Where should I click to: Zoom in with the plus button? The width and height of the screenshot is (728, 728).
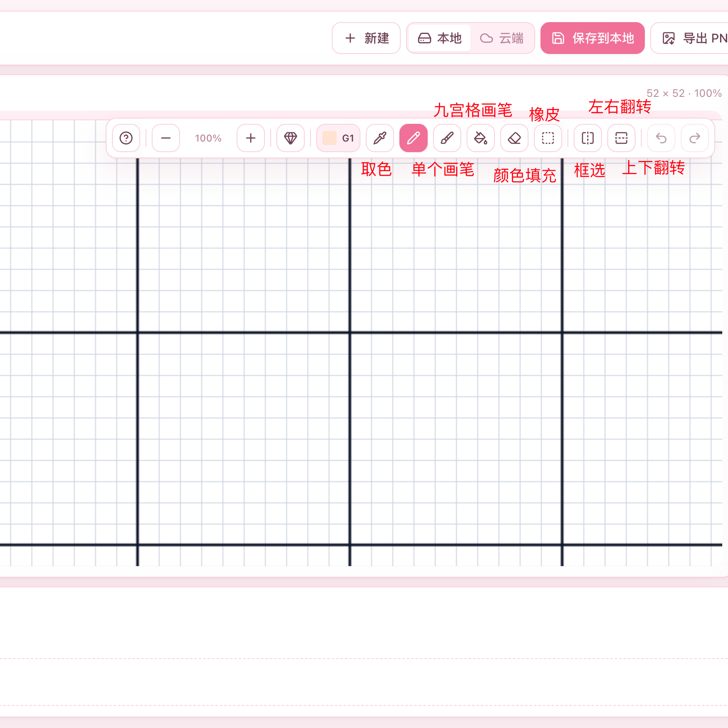251,138
